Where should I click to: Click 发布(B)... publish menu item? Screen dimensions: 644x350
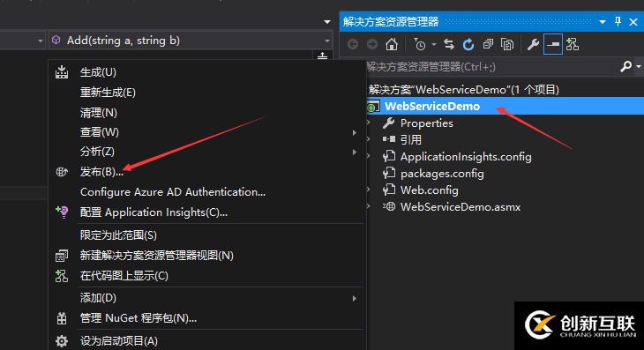[x=101, y=172]
